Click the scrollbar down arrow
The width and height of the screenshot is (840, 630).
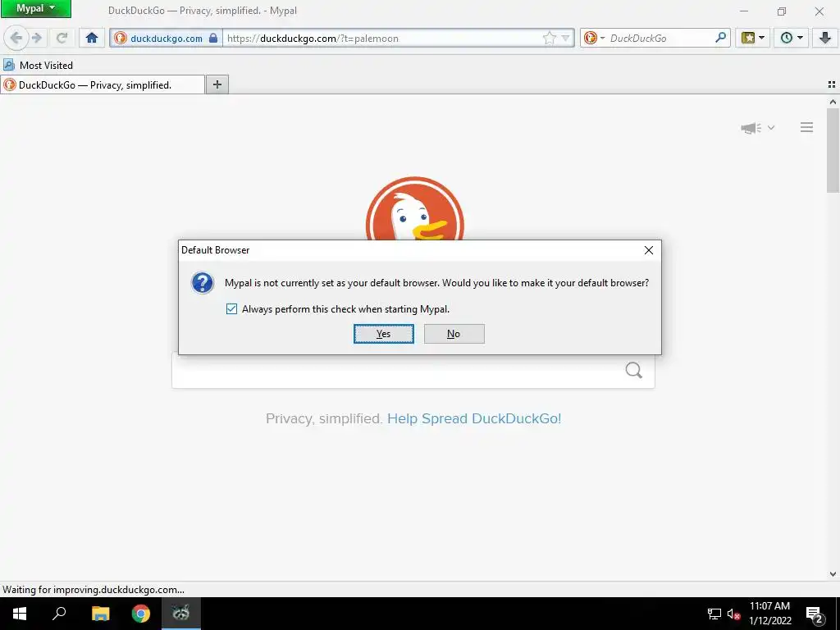[833, 573]
